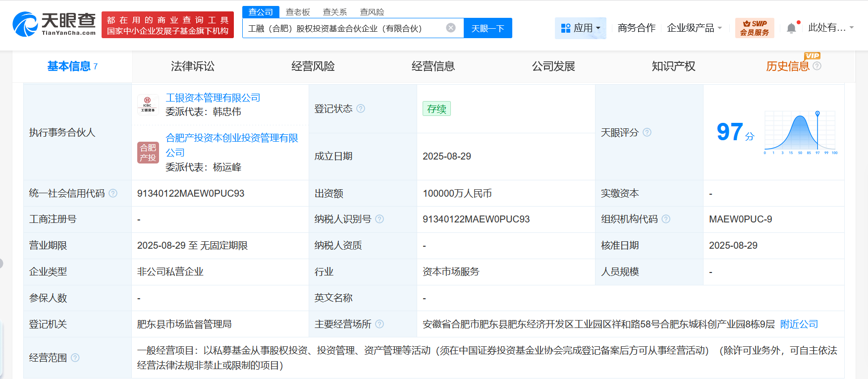Expand the 应用 dropdown menu

pos(580,28)
